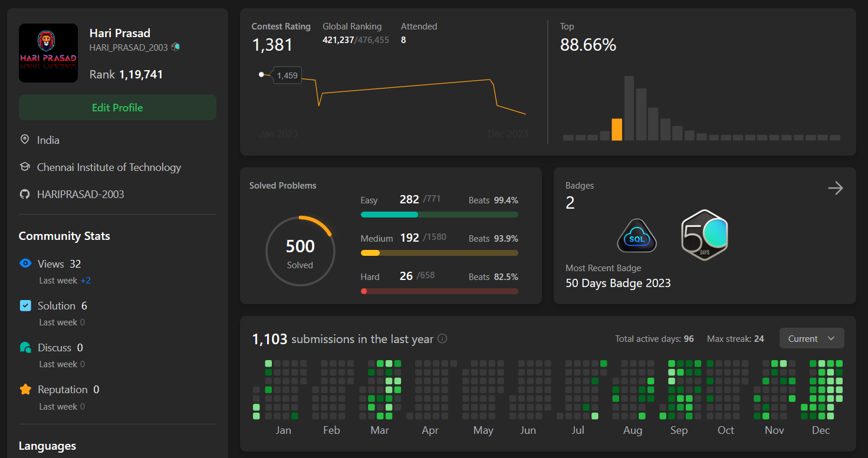
Task: Click the Solved Problems heading
Action: [x=283, y=186]
